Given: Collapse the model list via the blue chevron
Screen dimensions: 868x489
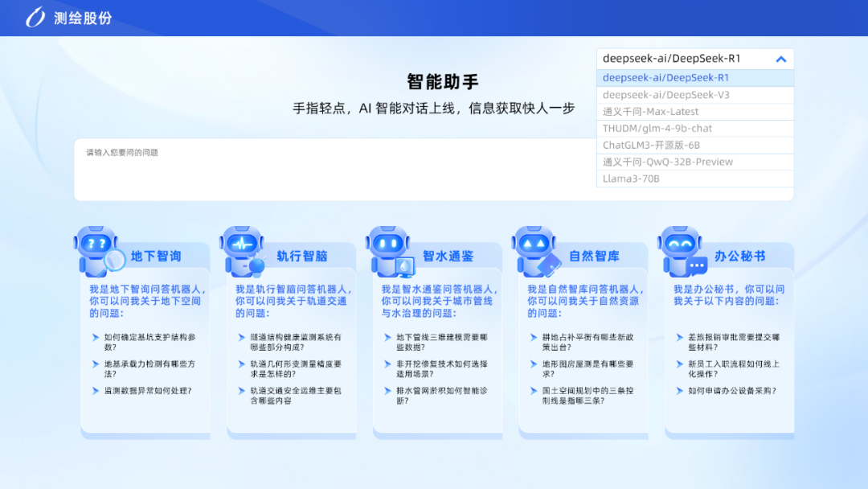Looking at the screenshot, I should pos(780,59).
